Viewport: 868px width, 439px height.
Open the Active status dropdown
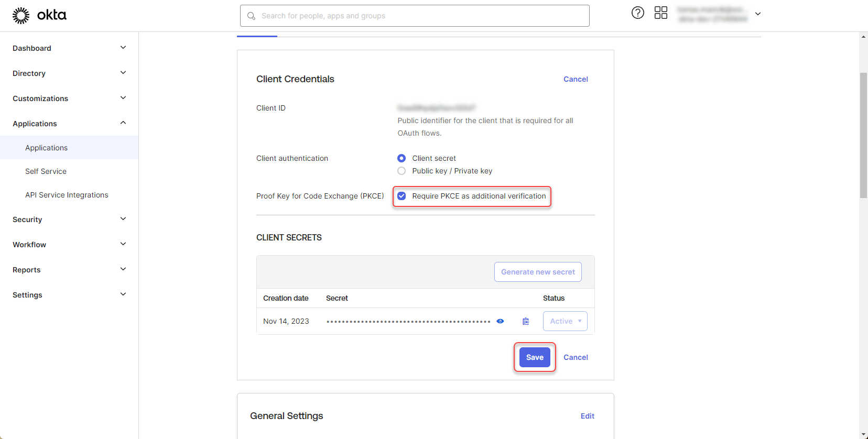565,321
